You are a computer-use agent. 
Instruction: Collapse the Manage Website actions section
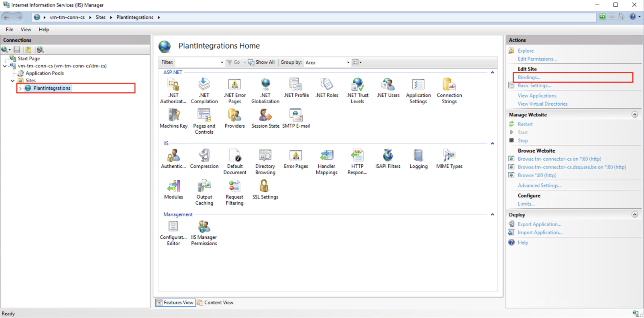[635, 115]
